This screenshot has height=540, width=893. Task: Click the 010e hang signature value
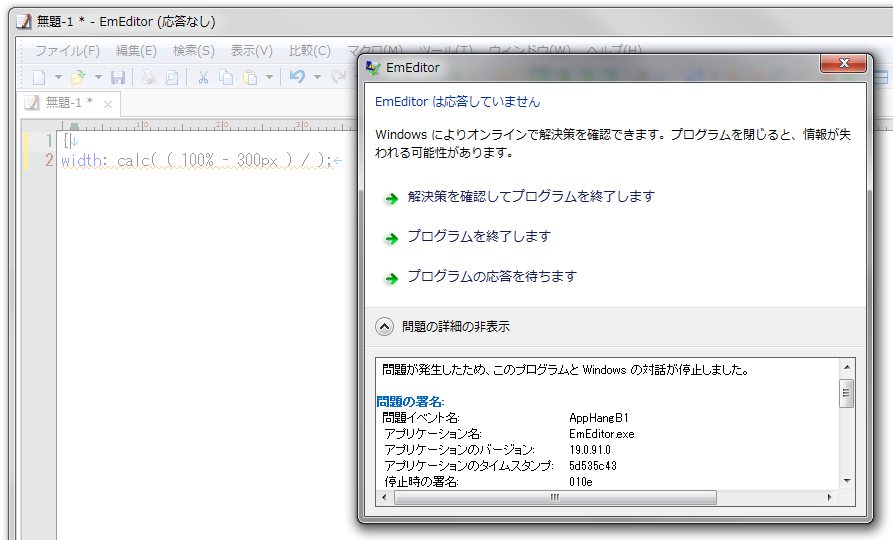pyautogui.click(x=581, y=482)
